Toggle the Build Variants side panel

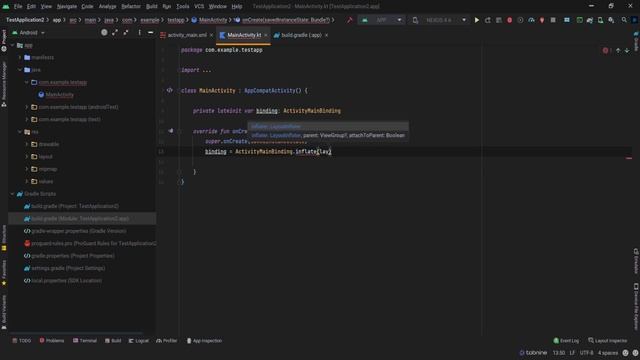pos(4,312)
